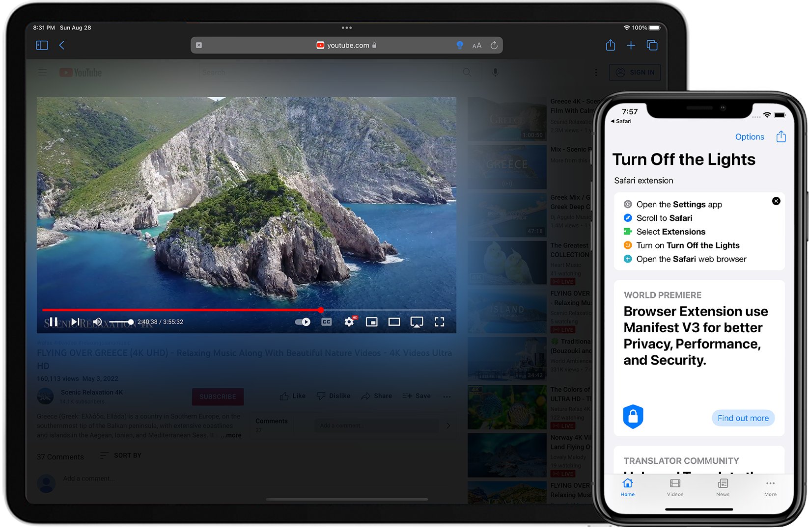This screenshot has width=809, height=532.
Task: Expand description with ...more
Action: pos(231,435)
